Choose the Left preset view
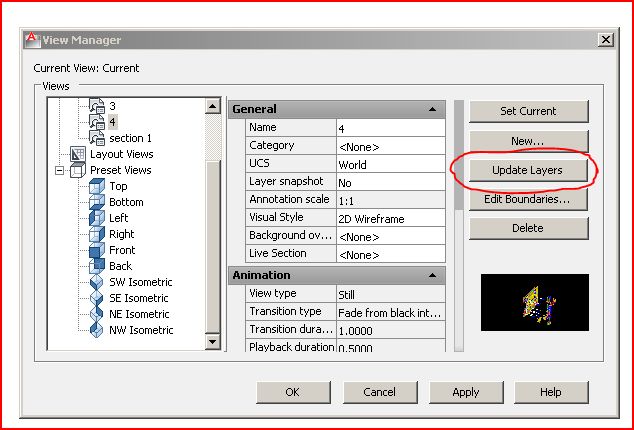Screen dimensions: 634x430 tap(118, 218)
